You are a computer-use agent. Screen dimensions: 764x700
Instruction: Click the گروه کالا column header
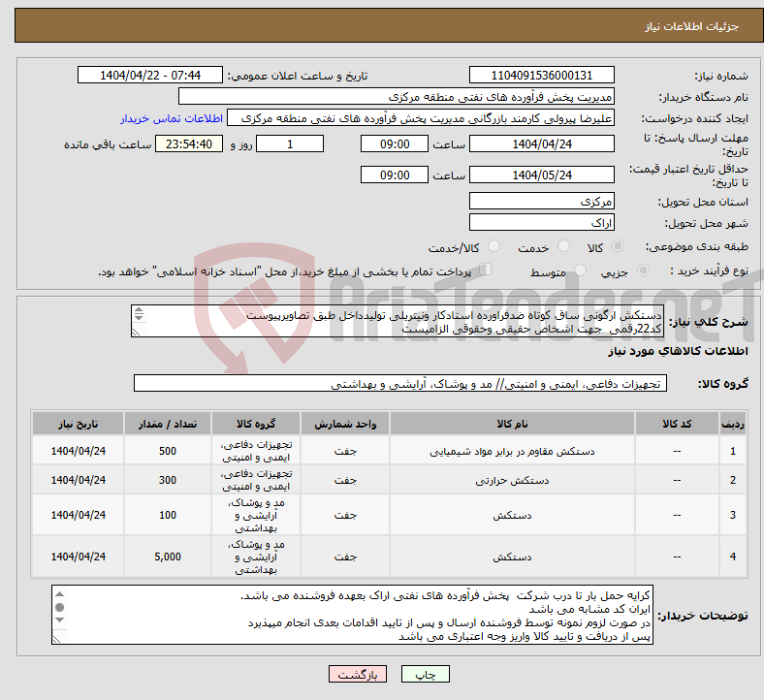pyautogui.click(x=256, y=424)
